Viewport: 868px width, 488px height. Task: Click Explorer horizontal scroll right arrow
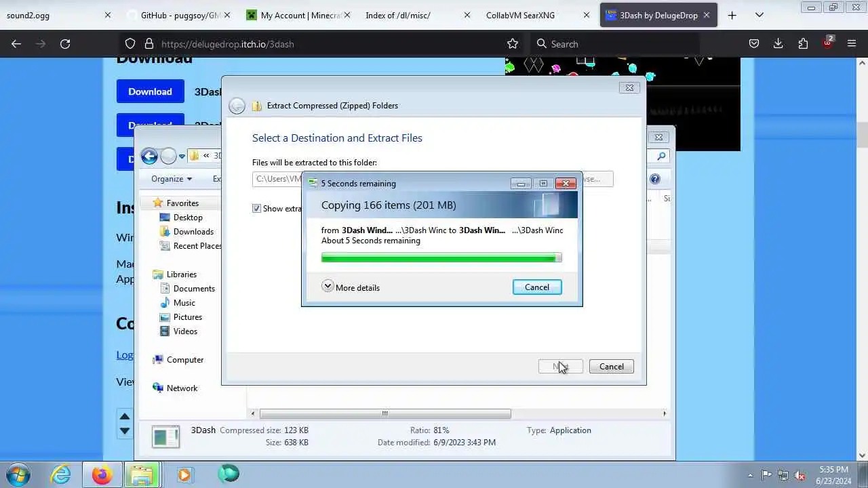665,413
